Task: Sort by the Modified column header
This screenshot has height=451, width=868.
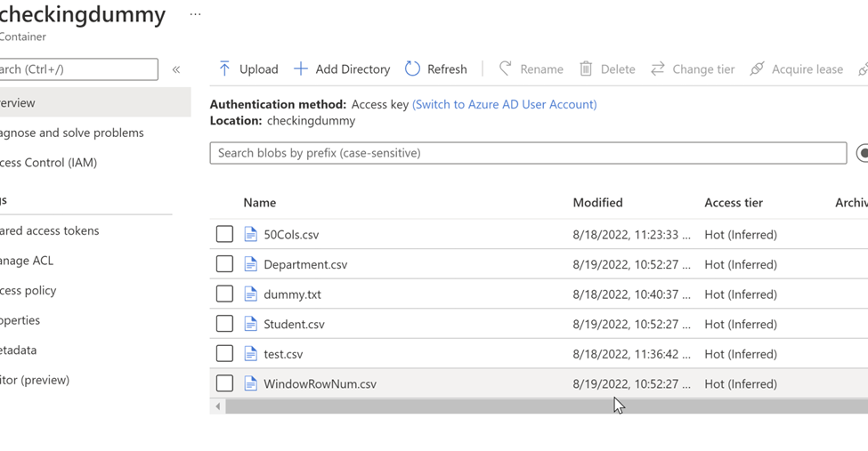Action: coord(598,203)
